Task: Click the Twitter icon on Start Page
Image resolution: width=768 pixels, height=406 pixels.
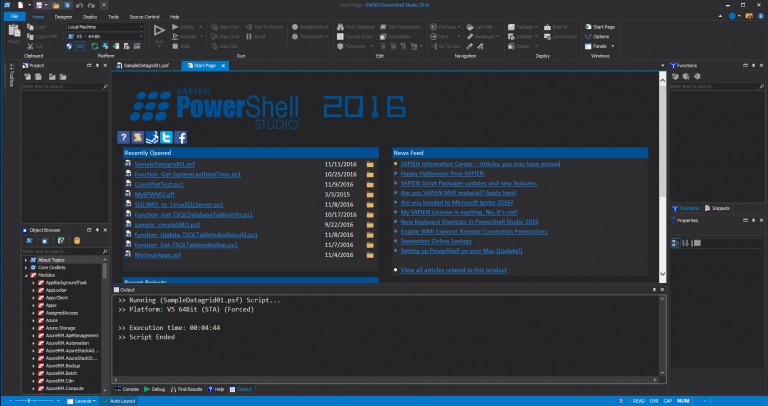Action: click(167, 138)
